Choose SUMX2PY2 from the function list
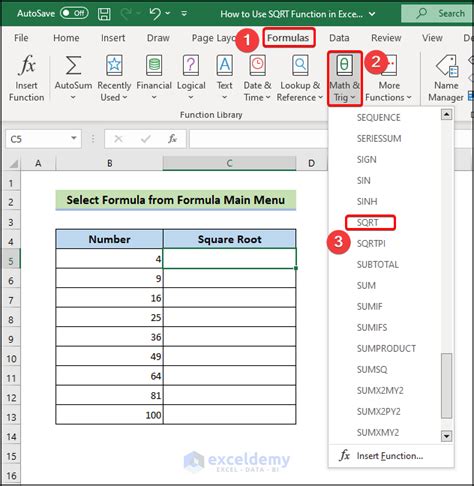Screen dimensions: 474x486 [x=378, y=412]
